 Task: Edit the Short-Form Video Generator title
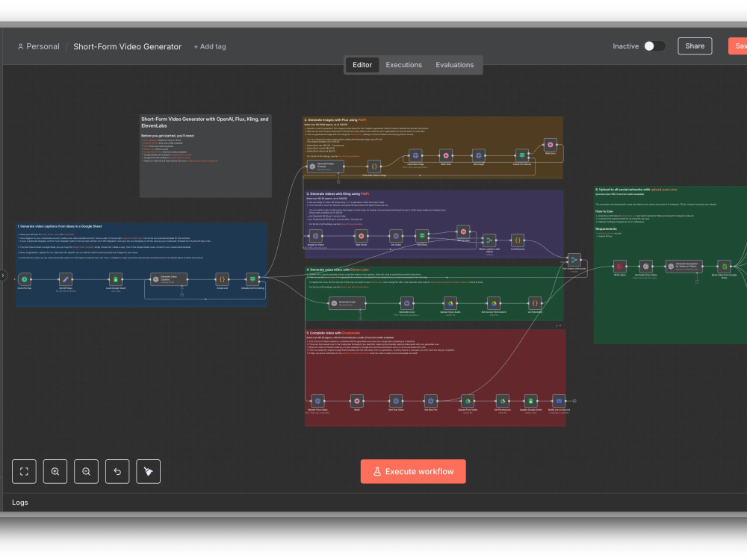pos(127,46)
